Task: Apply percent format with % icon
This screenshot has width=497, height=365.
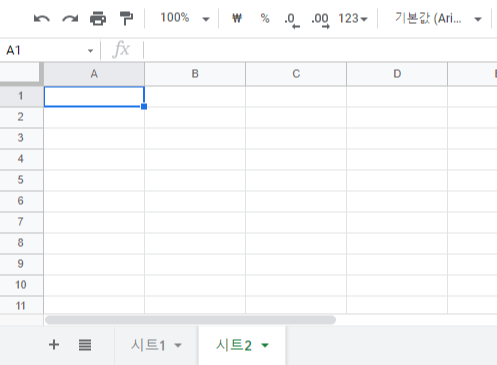Action: [x=265, y=18]
